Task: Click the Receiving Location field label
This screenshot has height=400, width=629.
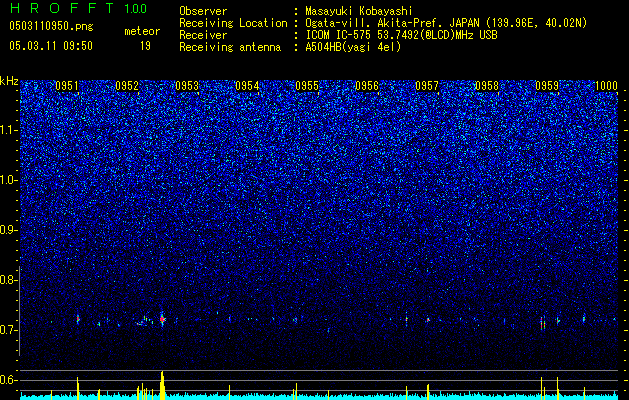Action: [x=233, y=23]
